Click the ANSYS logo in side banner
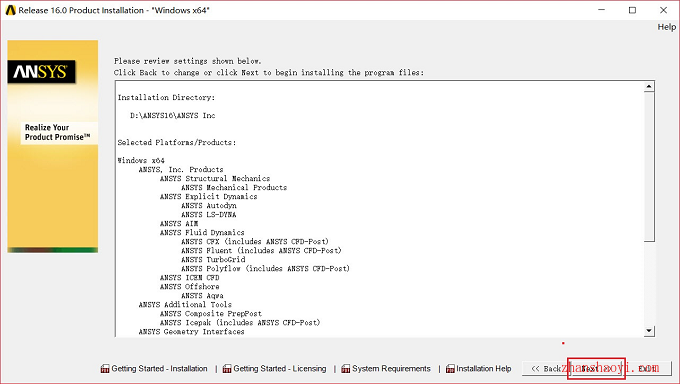This screenshot has width=680, height=384. (x=41, y=72)
